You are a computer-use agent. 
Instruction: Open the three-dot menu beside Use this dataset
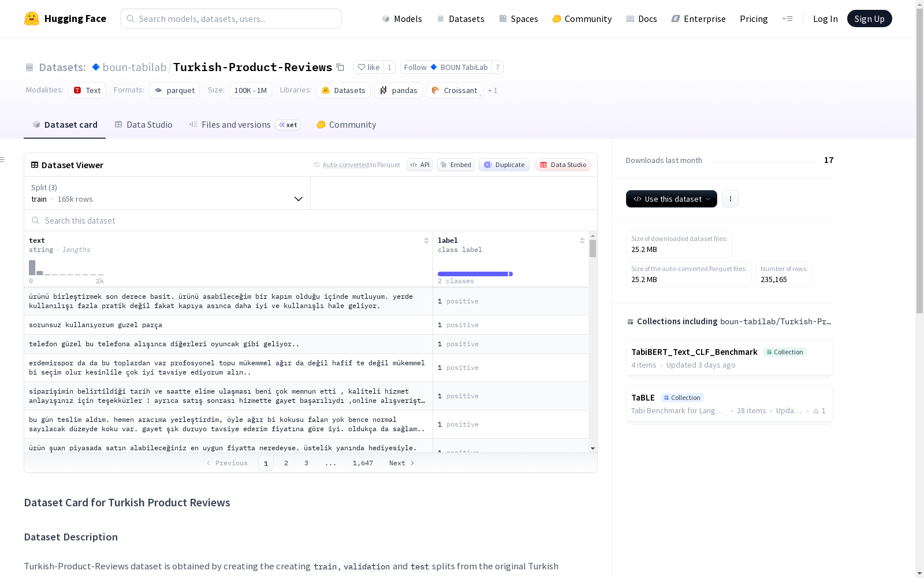click(x=731, y=199)
